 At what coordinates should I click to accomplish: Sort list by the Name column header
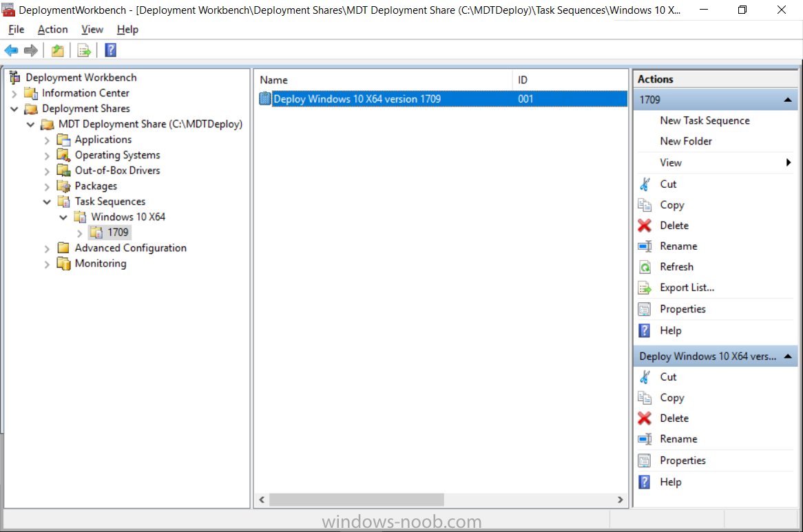tap(384, 80)
